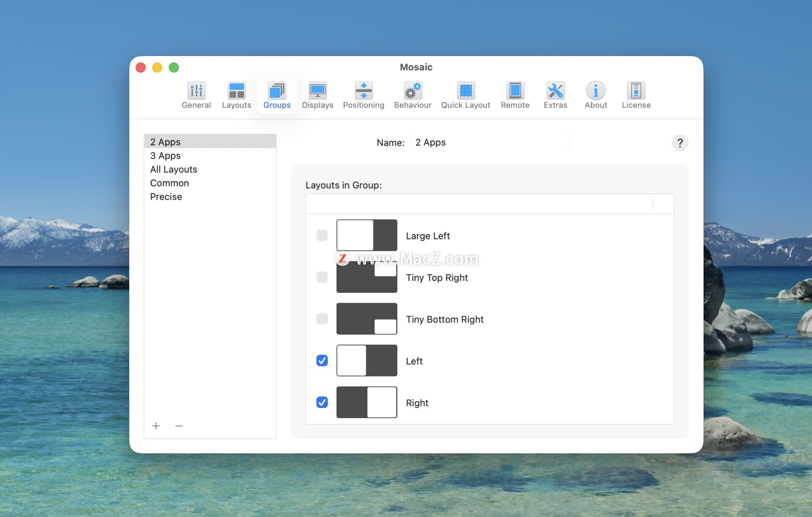Click the group Name text field

(x=490, y=143)
